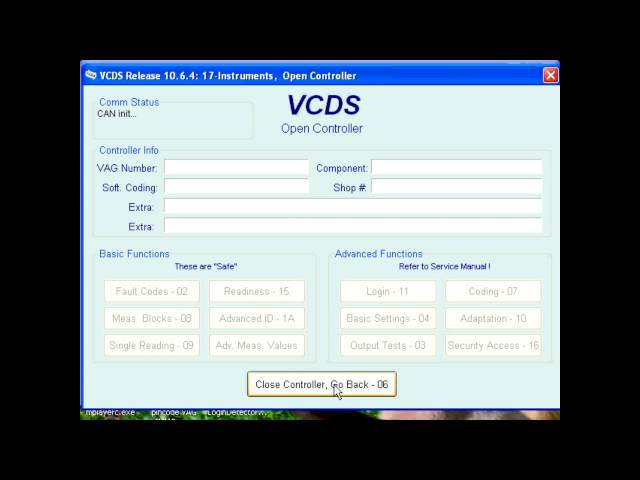This screenshot has width=640, height=480.
Task: Click the Soft. Coding field
Action: [236, 187]
